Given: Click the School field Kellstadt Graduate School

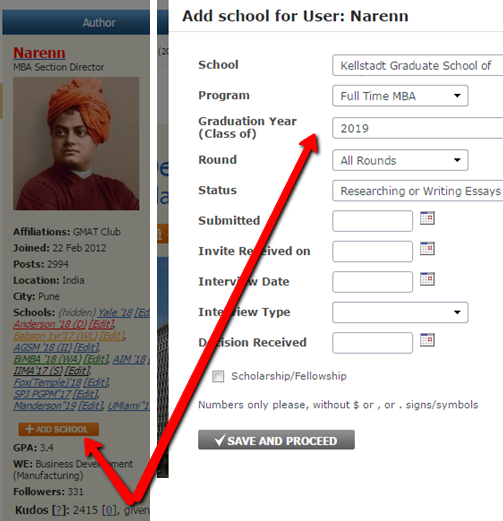Looking at the screenshot, I should pos(418,65).
